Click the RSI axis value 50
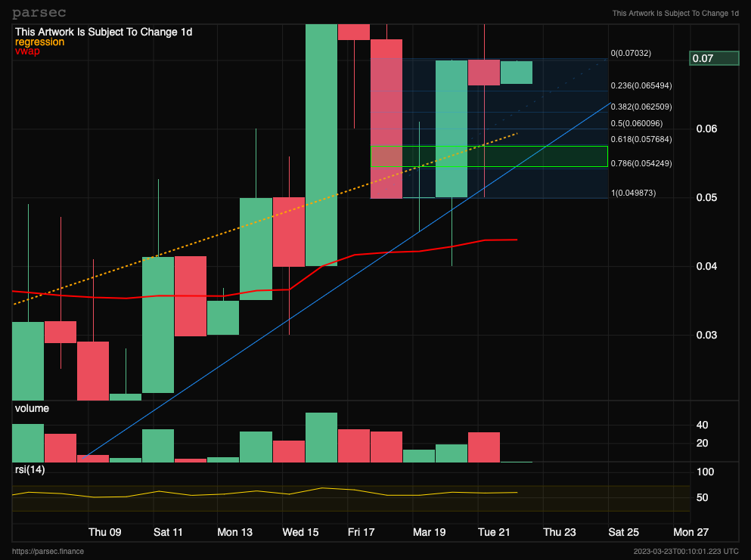 pyautogui.click(x=702, y=498)
